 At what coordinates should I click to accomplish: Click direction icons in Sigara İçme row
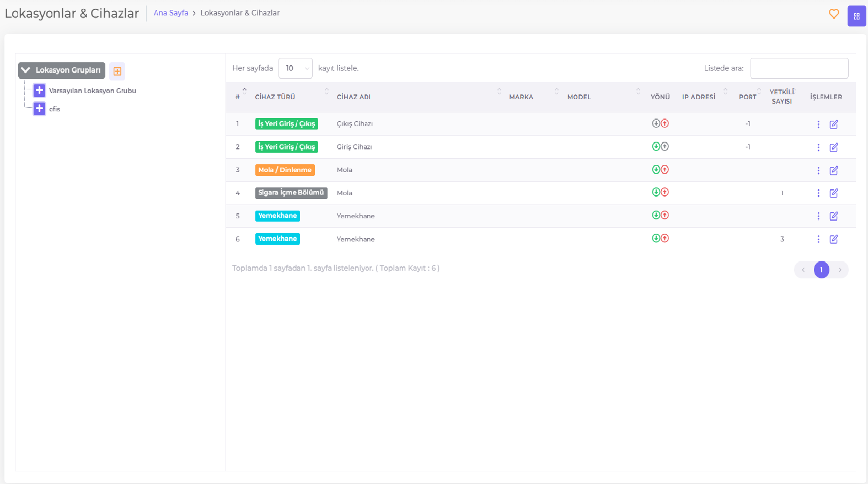(660, 192)
